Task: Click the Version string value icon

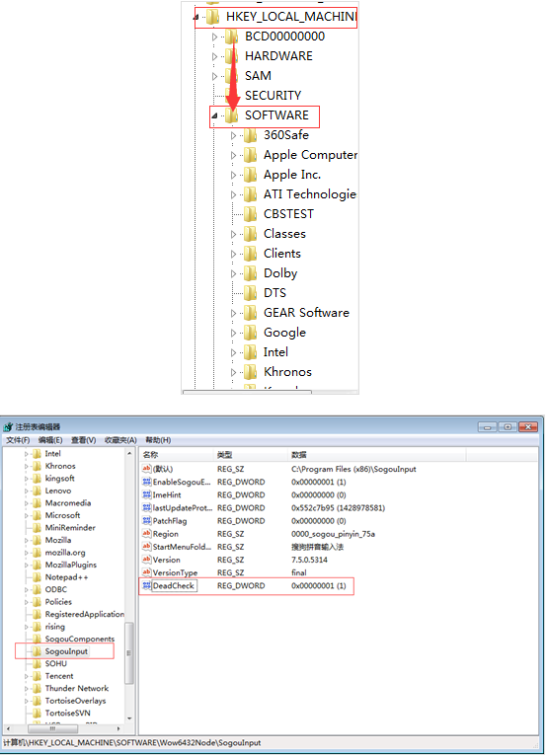Action: tap(147, 560)
